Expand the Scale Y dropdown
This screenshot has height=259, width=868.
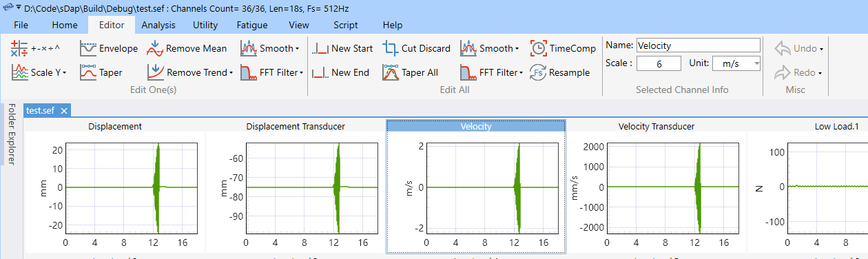[x=64, y=72]
